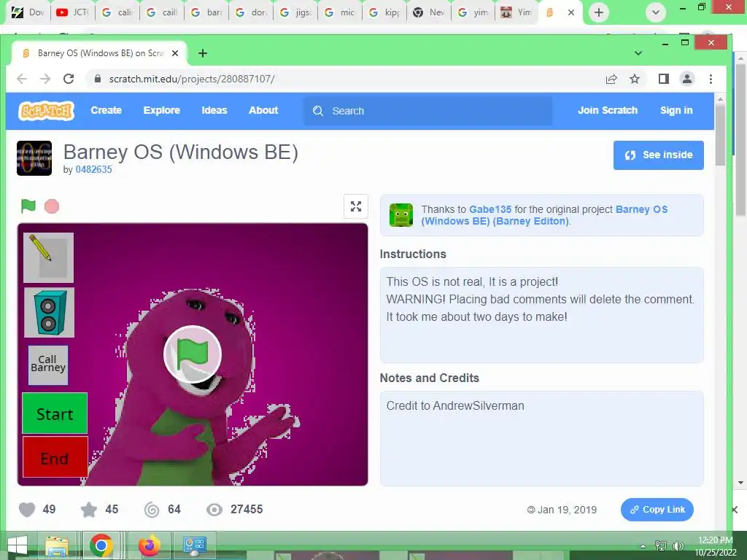Click the views eye icon
The height and width of the screenshot is (560, 747).
(x=214, y=510)
